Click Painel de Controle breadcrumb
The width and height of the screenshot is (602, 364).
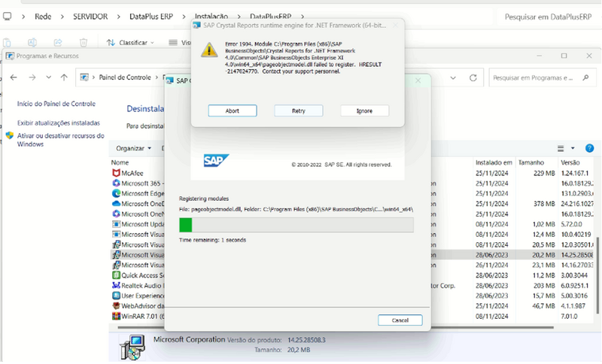point(125,77)
